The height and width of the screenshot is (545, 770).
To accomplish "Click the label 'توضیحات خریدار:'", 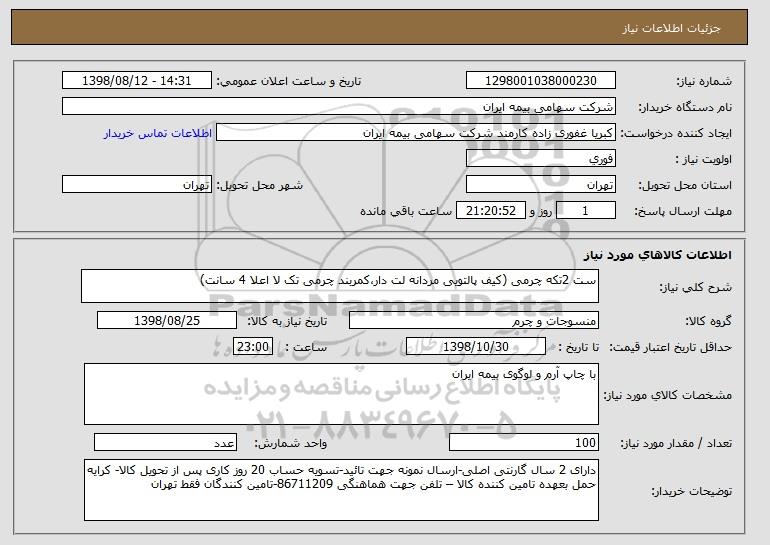I will 691,491.
